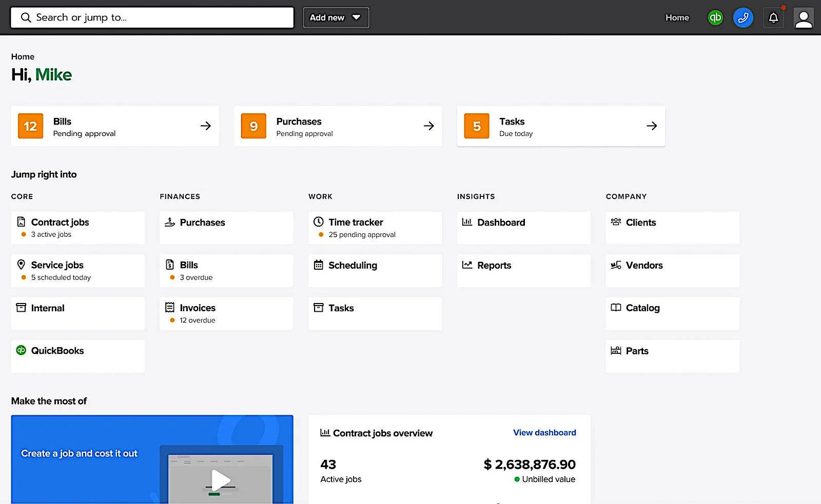
Task: Open the notifications bell
Action: pos(773,18)
